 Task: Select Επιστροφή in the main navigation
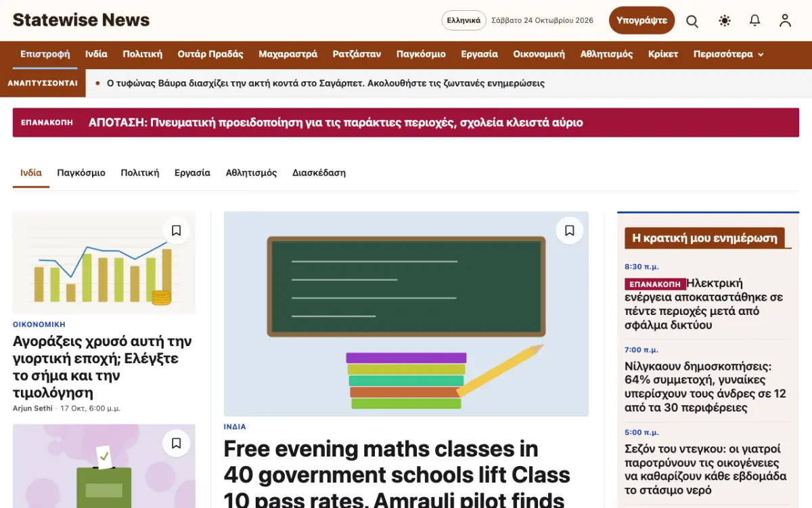[45, 54]
